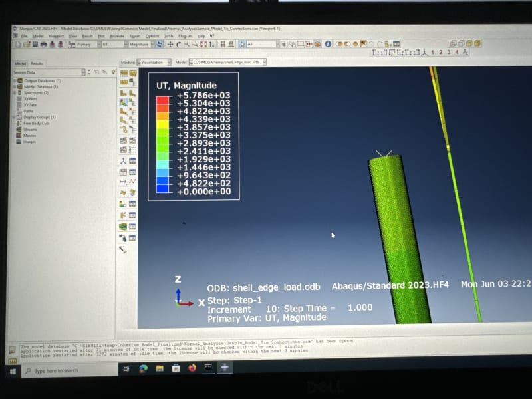532x399 pixels.
Task: Select the Magnify View tool
Action: click(187, 44)
